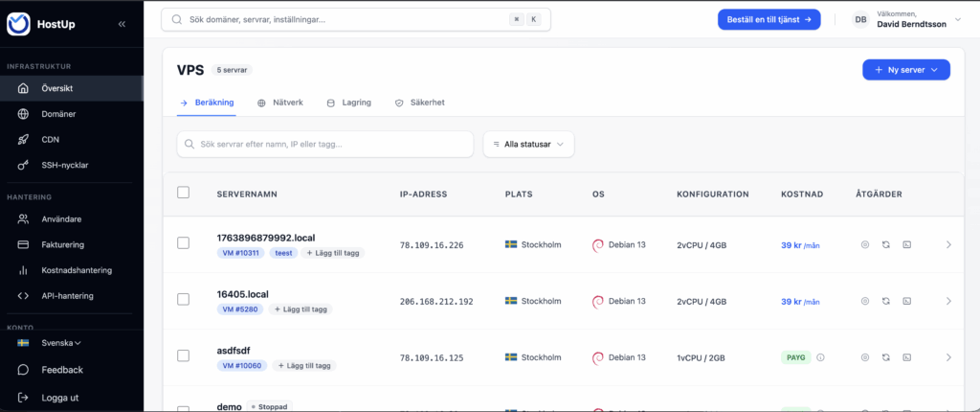Add a tag to asdfsdf

[x=303, y=366]
